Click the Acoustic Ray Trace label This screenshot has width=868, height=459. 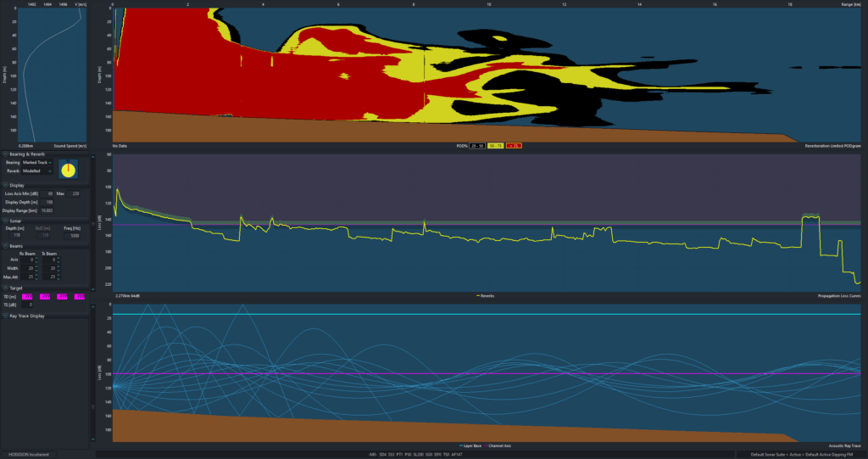coord(845,445)
